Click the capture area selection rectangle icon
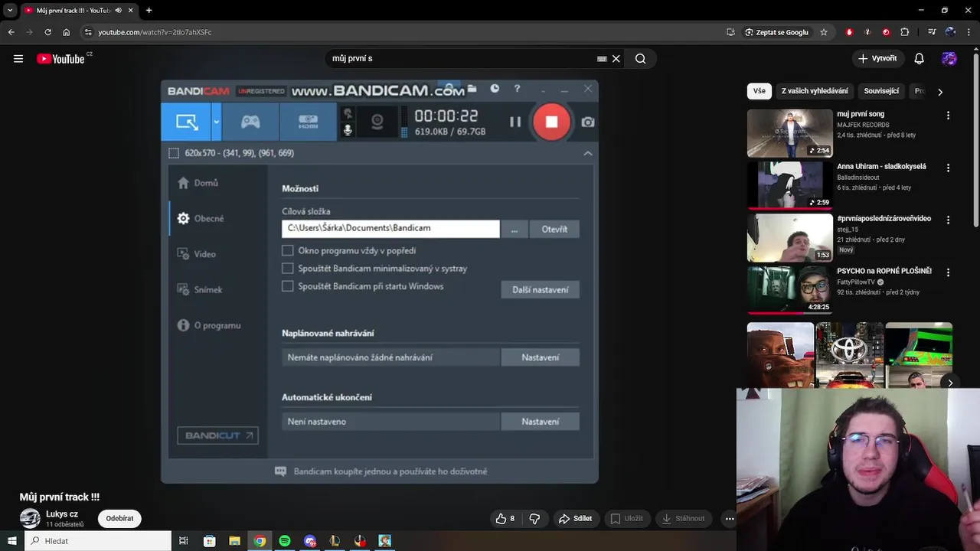The image size is (980, 551). pos(174,153)
